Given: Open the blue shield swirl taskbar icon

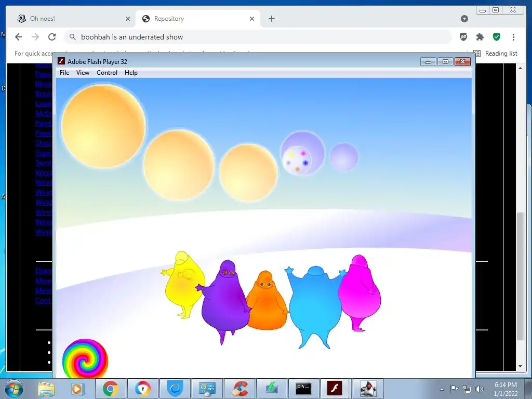Looking at the screenshot, I should pos(175,389).
